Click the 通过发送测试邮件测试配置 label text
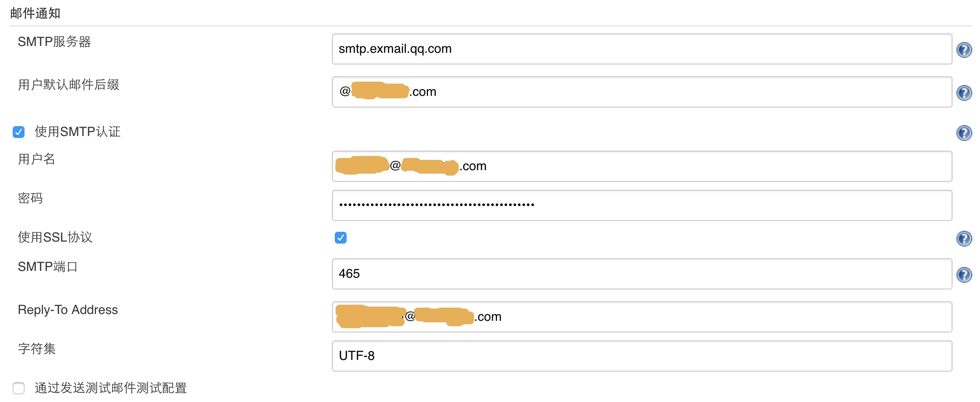 pyautogui.click(x=111, y=388)
